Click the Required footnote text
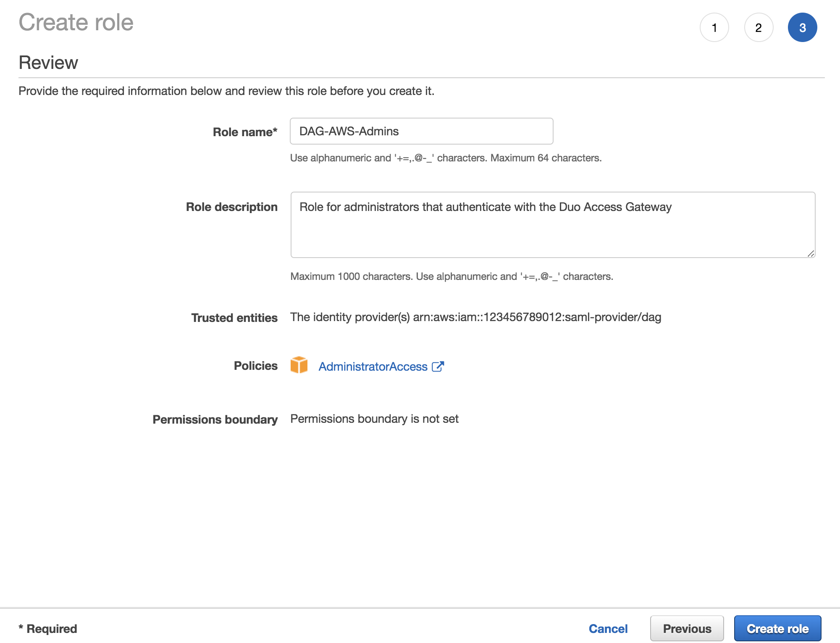 pos(47,628)
